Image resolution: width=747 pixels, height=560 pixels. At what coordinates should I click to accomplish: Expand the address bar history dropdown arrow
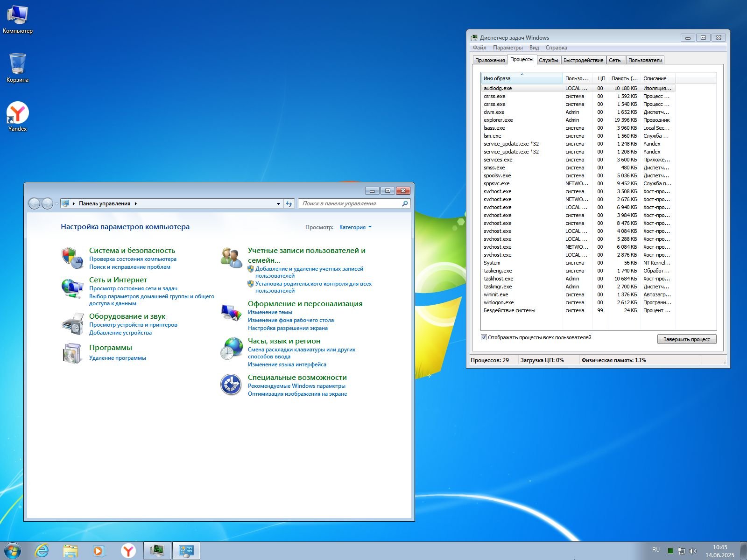pos(278,203)
